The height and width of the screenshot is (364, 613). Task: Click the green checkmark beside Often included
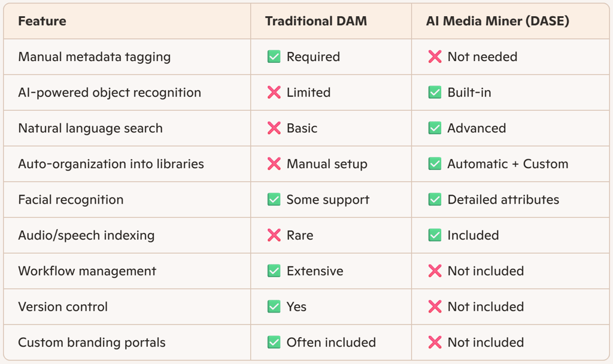pyautogui.click(x=274, y=342)
